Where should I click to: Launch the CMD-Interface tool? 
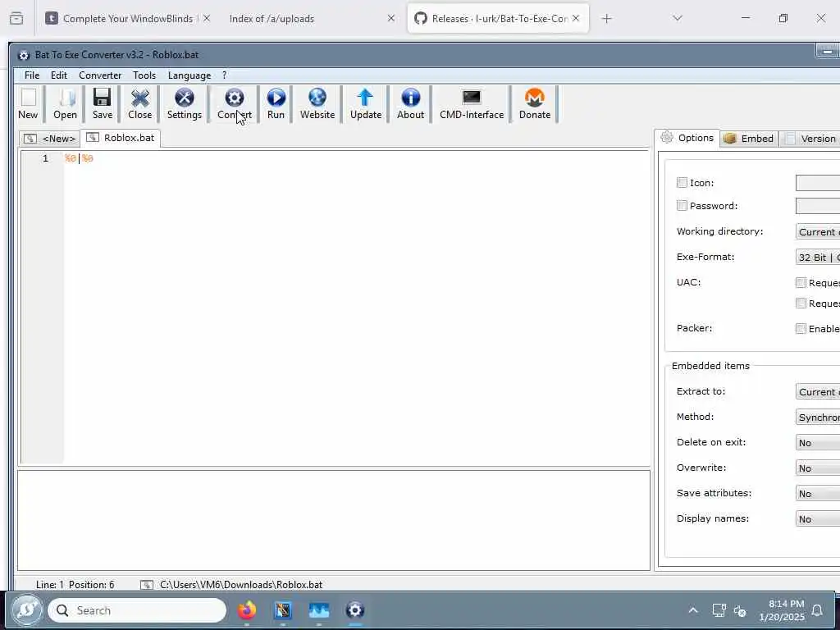pos(472,104)
